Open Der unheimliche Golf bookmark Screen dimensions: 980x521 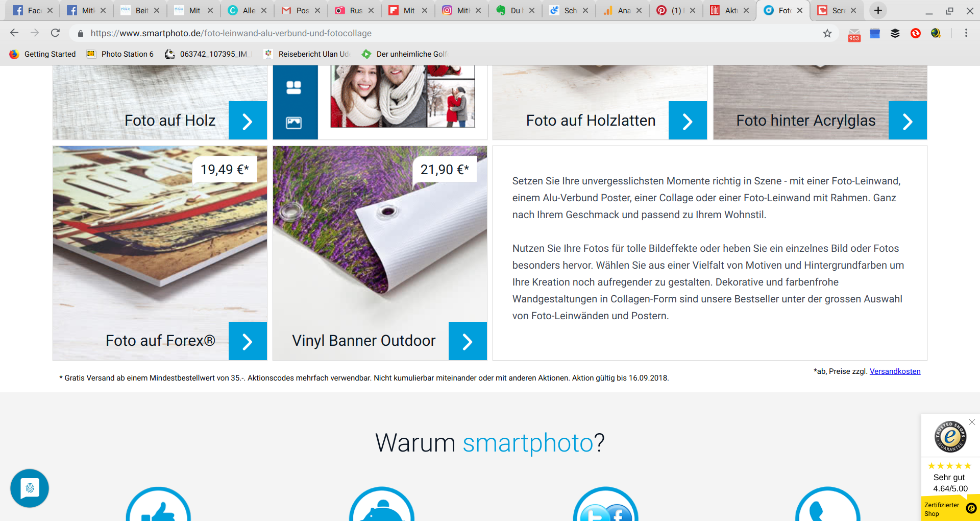click(x=405, y=54)
